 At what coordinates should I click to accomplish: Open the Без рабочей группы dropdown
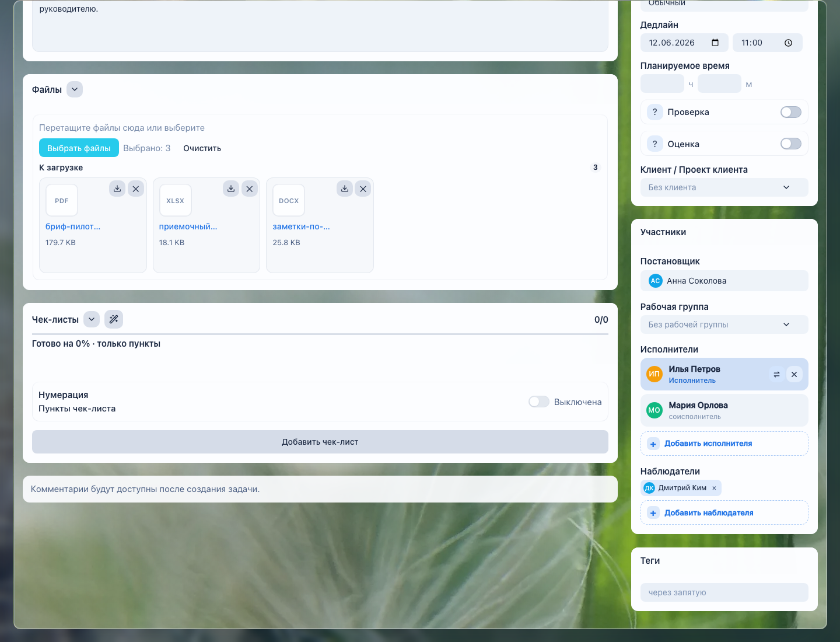(x=724, y=325)
